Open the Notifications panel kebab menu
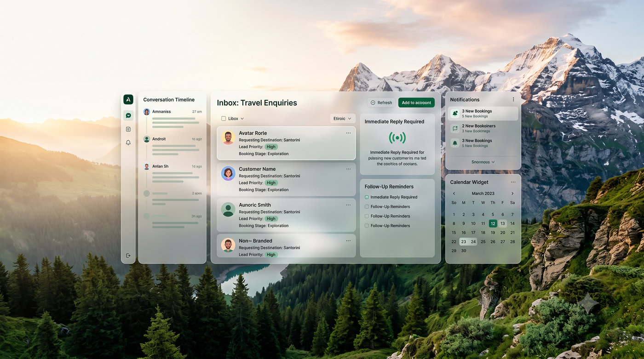This screenshot has height=359, width=644. [513, 99]
